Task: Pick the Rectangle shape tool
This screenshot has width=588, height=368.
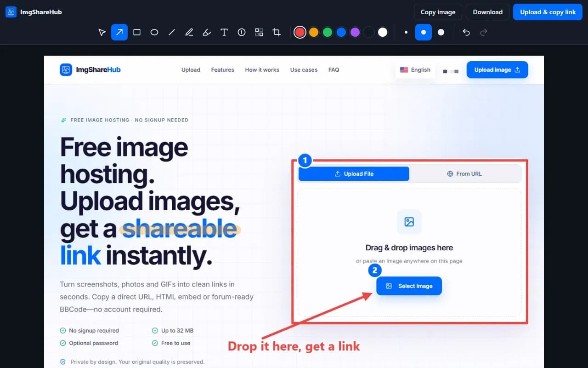Action: (137, 32)
